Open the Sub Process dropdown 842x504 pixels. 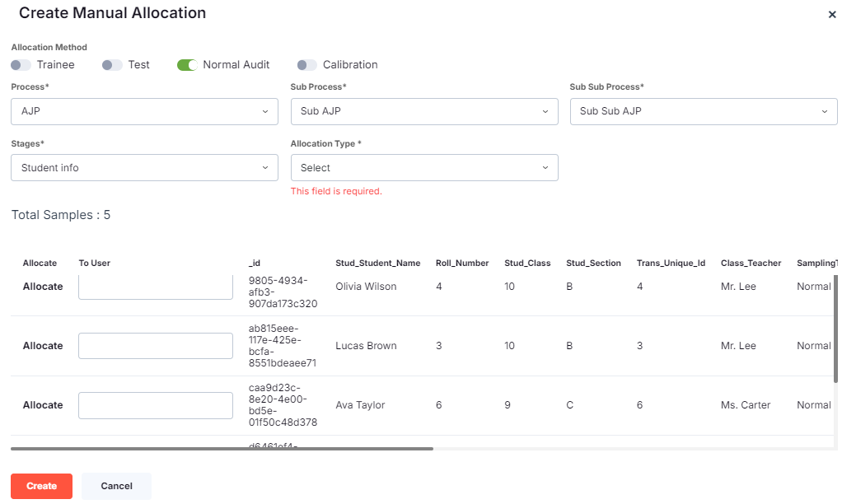point(423,111)
